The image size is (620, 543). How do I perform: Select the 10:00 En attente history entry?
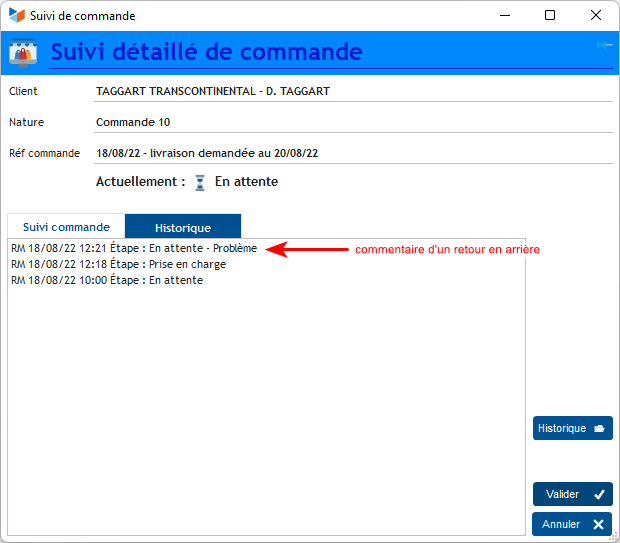(x=107, y=280)
